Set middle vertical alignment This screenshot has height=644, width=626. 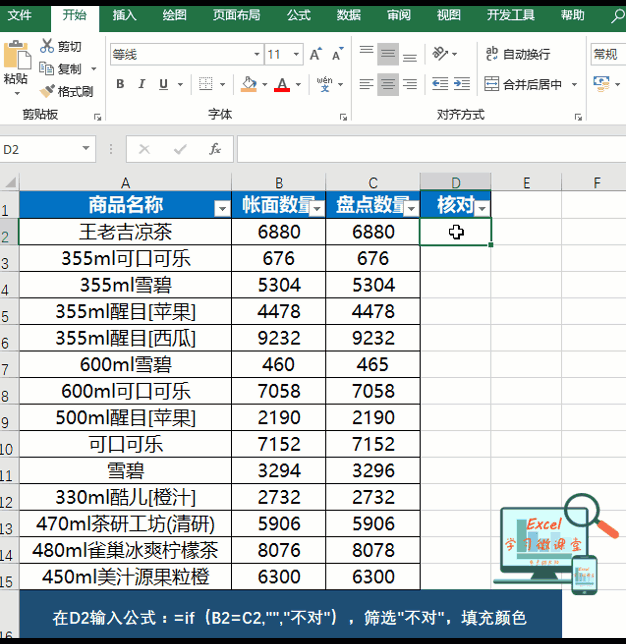click(x=388, y=54)
